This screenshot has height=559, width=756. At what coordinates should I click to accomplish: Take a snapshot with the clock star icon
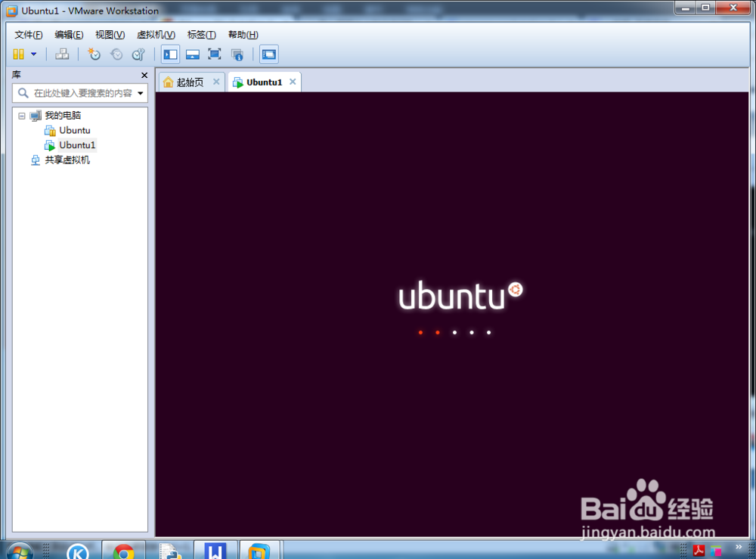pos(94,54)
